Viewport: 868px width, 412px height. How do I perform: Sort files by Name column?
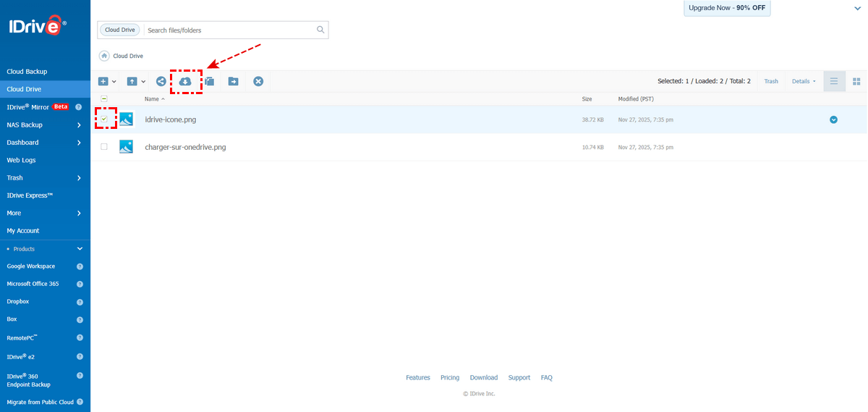(155, 98)
